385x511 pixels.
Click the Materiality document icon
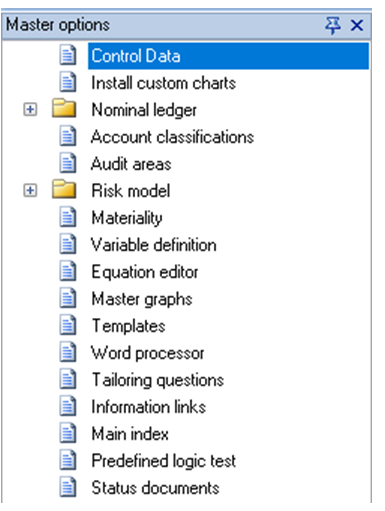(68, 217)
